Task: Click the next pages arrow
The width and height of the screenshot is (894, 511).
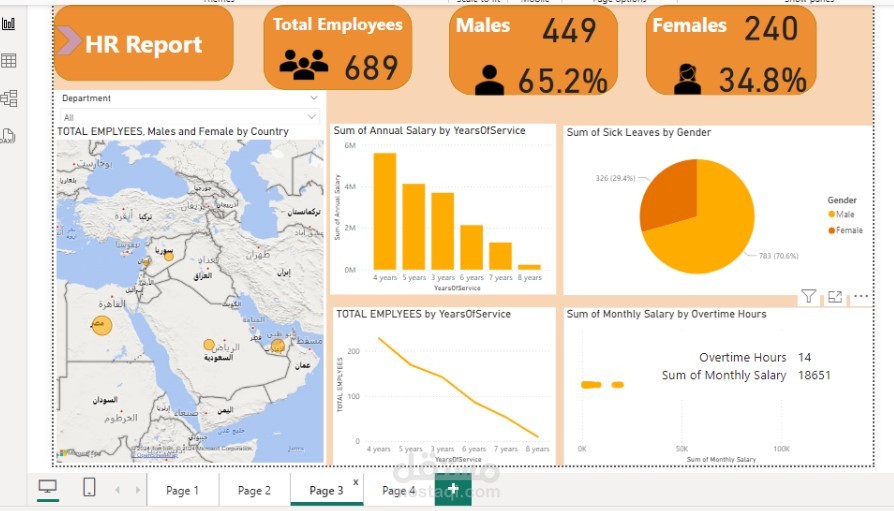Action: (x=137, y=489)
